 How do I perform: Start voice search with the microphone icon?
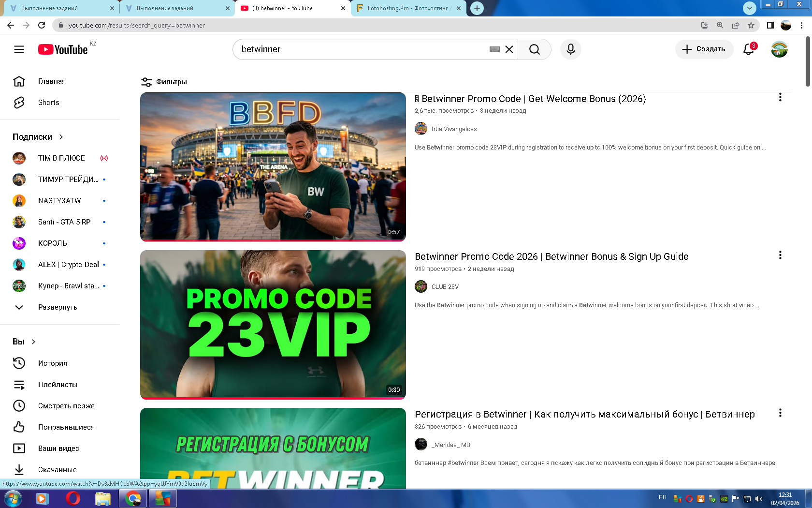click(571, 49)
